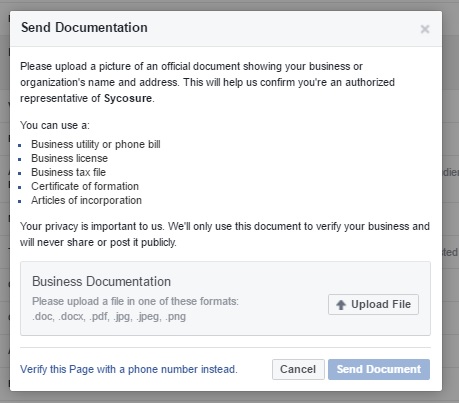Select the Business utility or phone bill item
This screenshot has height=403, width=459.
(x=96, y=144)
